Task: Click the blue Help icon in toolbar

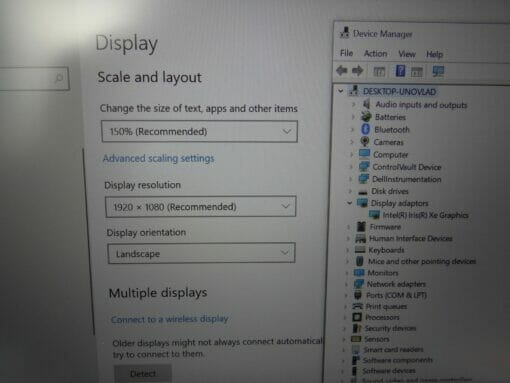Action: click(x=400, y=71)
